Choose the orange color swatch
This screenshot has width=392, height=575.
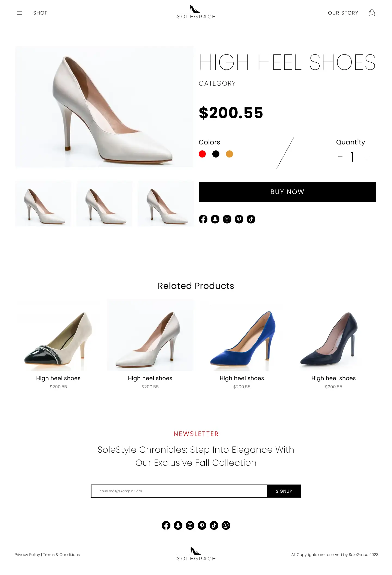(229, 154)
